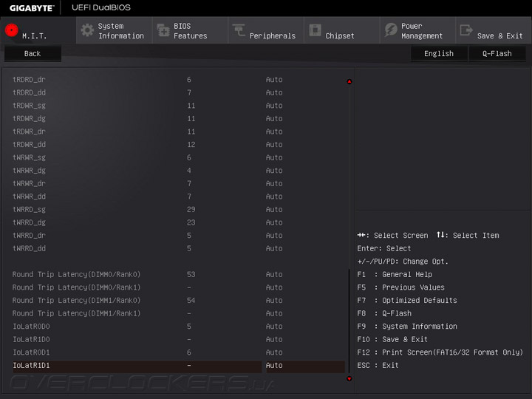The height and width of the screenshot is (399, 532).
Task: Click the Save & Exit icon
Action: (x=466, y=30)
